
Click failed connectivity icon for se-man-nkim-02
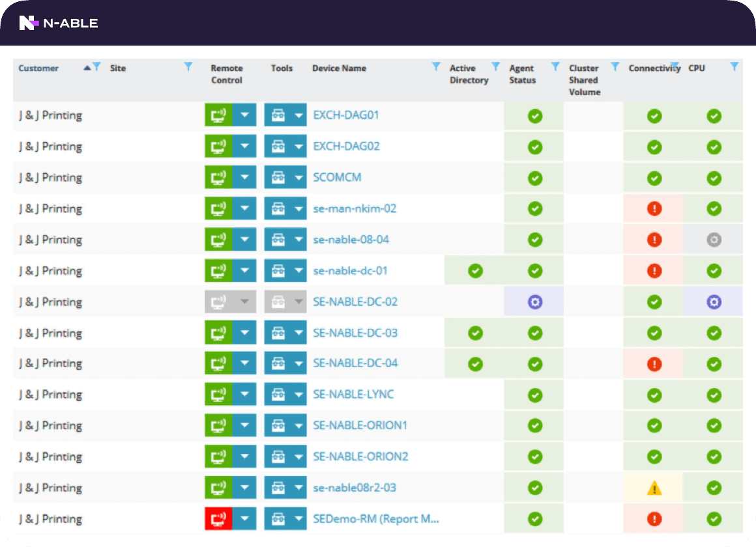point(654,209)
